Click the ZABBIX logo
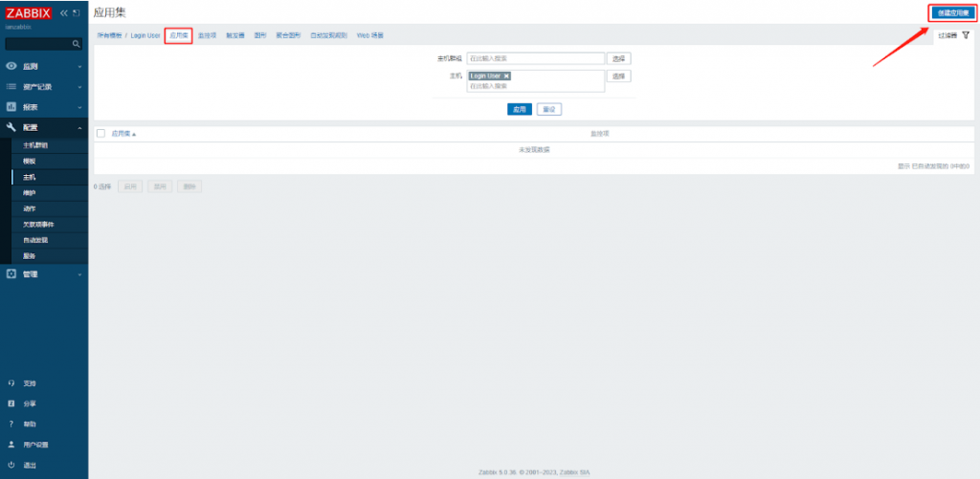The height and width of the screenshot is (479, 980). click(28, 13)
